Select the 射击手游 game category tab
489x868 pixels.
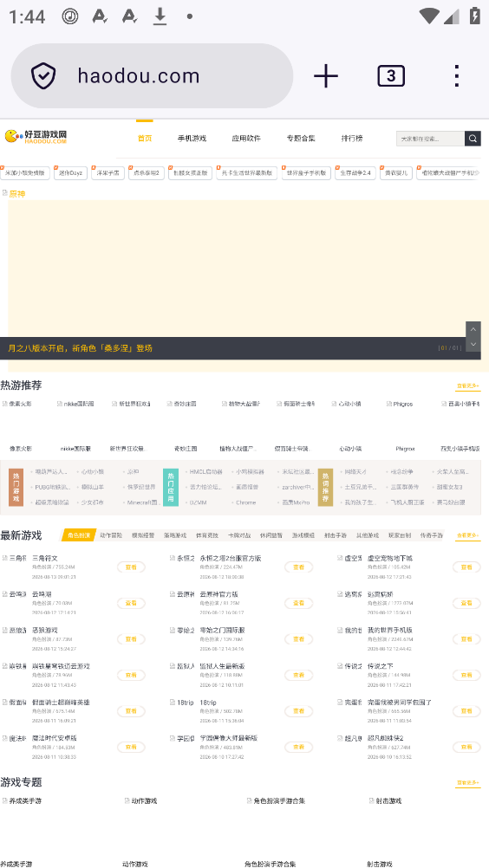(336, 535)
